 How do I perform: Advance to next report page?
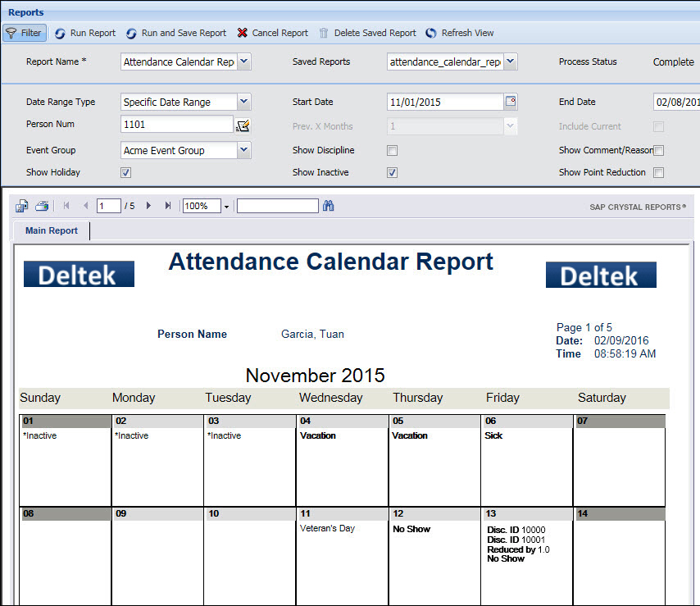click(x=148, y=206)
